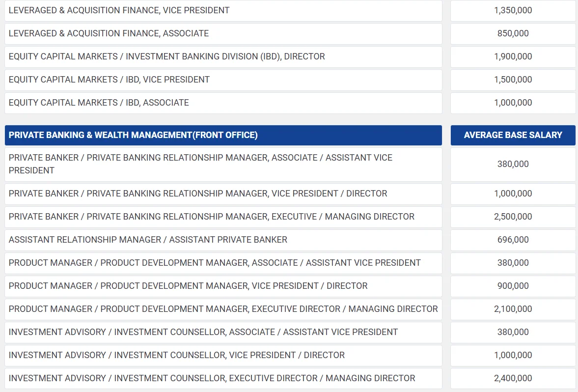This screenshot has width=578, height=392.
Task: Select Investment Advisory Executive Director / Managing Director row
Action: tap(223, 378)
